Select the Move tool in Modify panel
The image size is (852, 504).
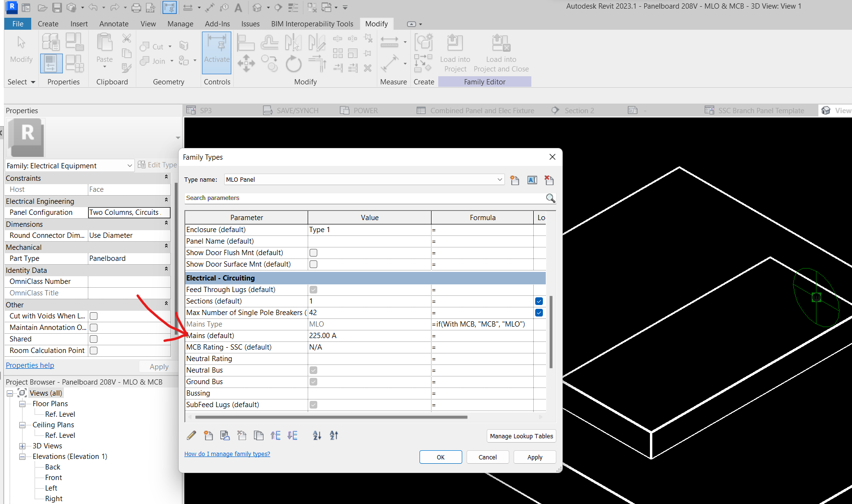pyautogui.click(x=246, y=64)
